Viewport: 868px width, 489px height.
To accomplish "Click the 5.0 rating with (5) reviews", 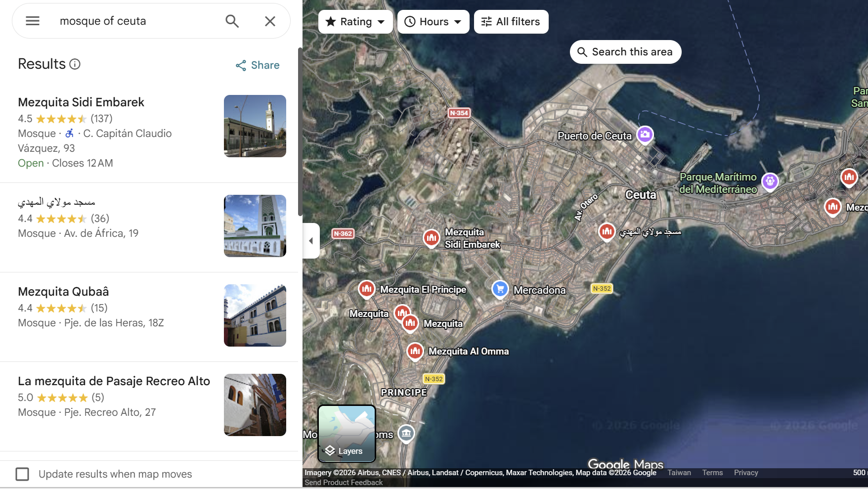I will point(61,398).
